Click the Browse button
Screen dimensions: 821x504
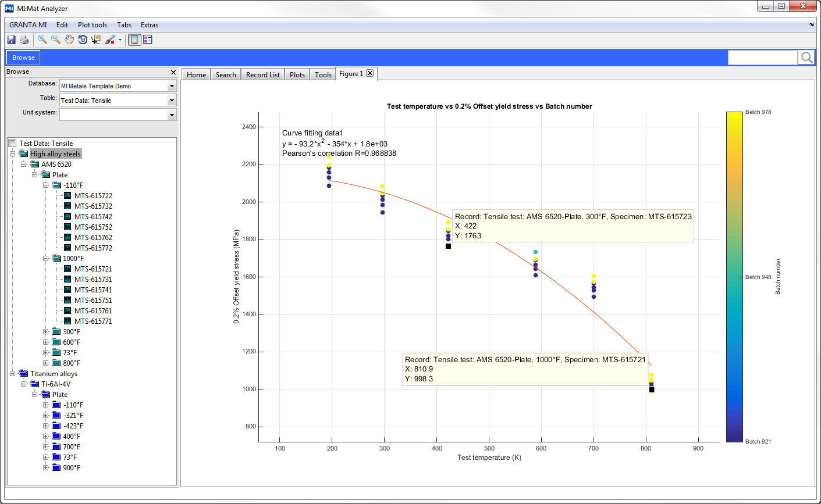[x=22, y=58]
